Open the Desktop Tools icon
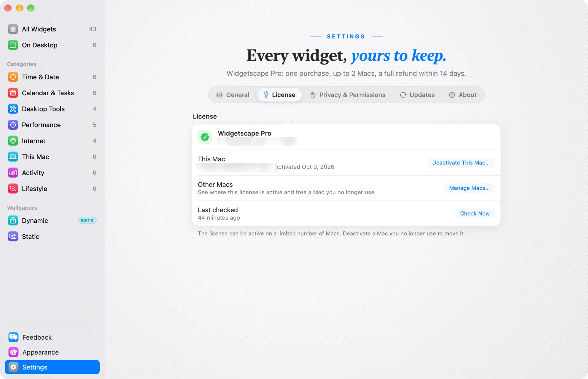Image resolution: width=588 pixels, height=379 pixels. 13,109
